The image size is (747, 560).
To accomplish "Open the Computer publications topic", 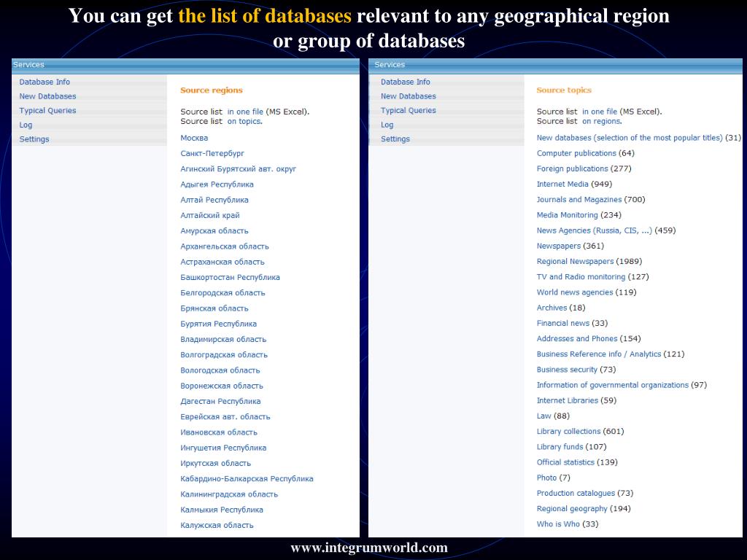I will 576,153.
